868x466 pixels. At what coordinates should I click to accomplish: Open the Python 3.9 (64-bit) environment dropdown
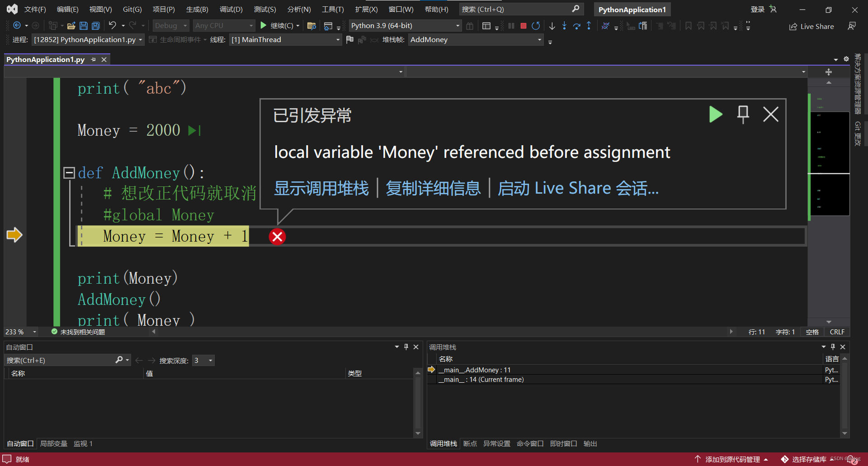(405, 26)
